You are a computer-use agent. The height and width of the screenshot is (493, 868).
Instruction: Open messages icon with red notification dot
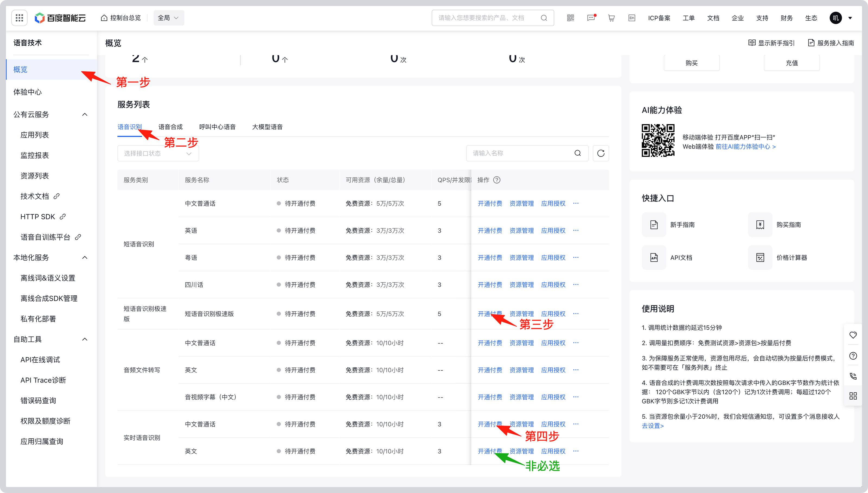coord(591,18)
